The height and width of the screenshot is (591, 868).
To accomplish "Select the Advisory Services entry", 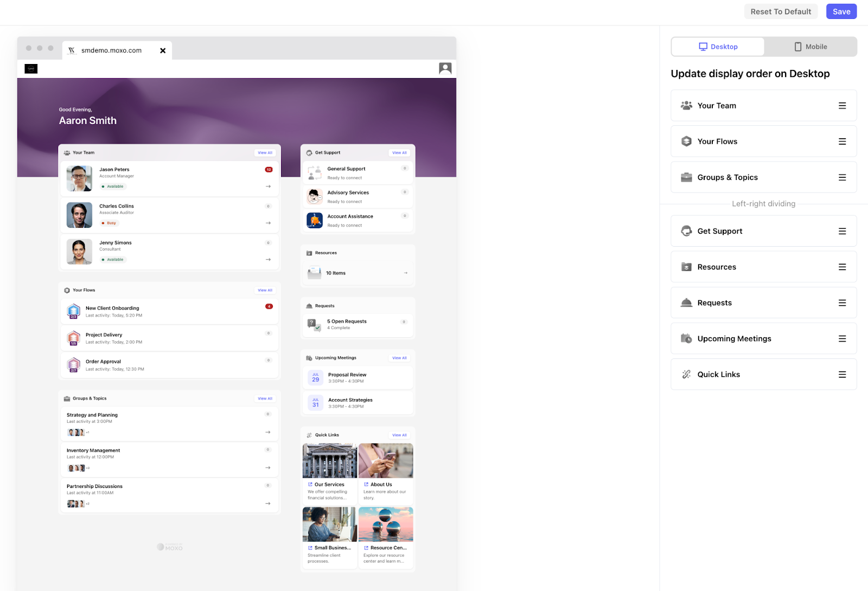I will [358, 197].
